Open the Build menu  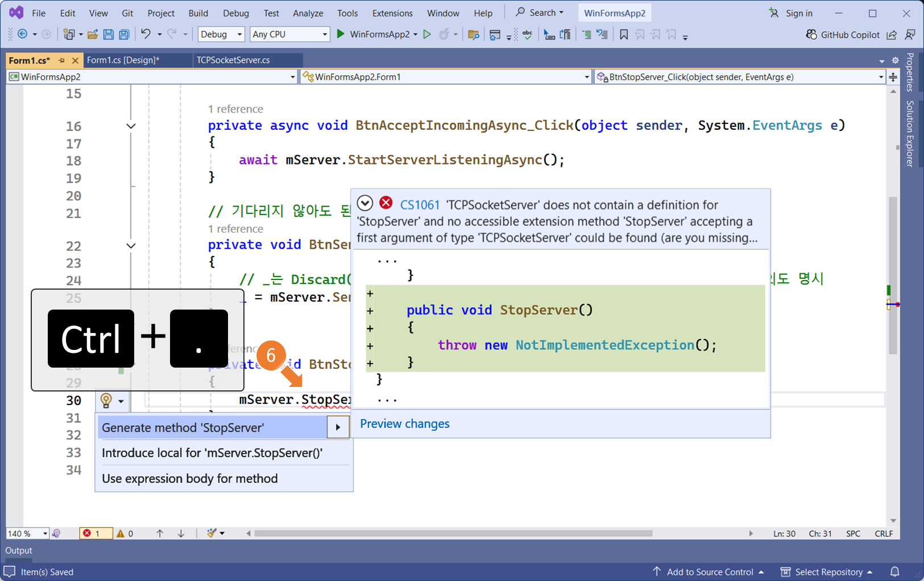point(198,13)
